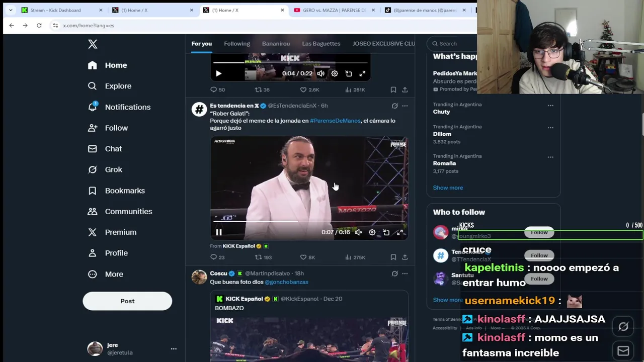
Task: Open Coscu's profile avatar
Action: point(199,277)
